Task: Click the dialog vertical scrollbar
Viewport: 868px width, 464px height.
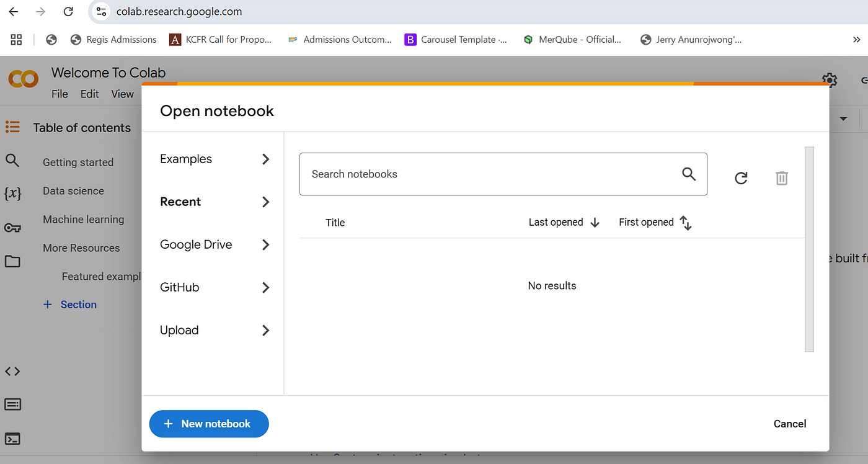Action: point(809,249)
